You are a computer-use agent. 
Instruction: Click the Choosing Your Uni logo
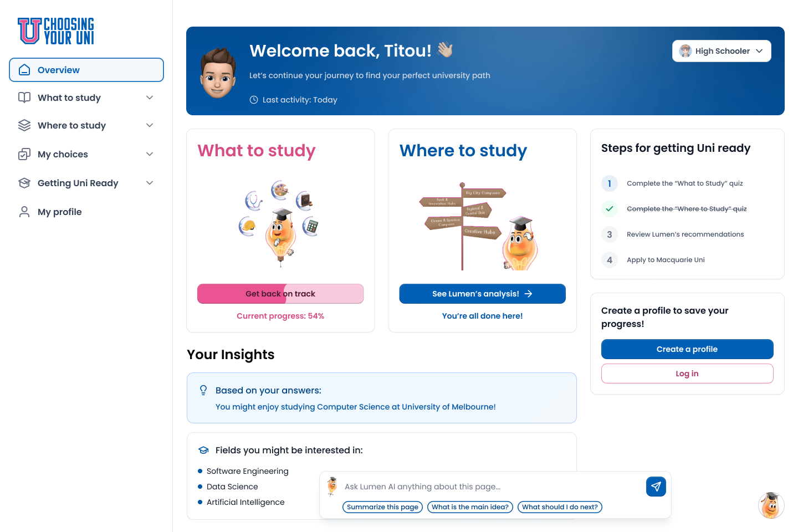[56, 30]
